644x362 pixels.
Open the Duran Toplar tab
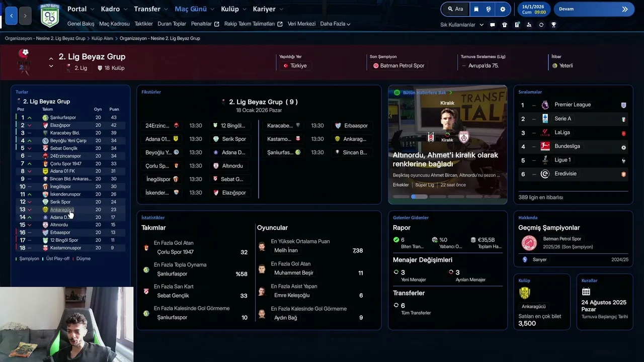tap(172, 24)
